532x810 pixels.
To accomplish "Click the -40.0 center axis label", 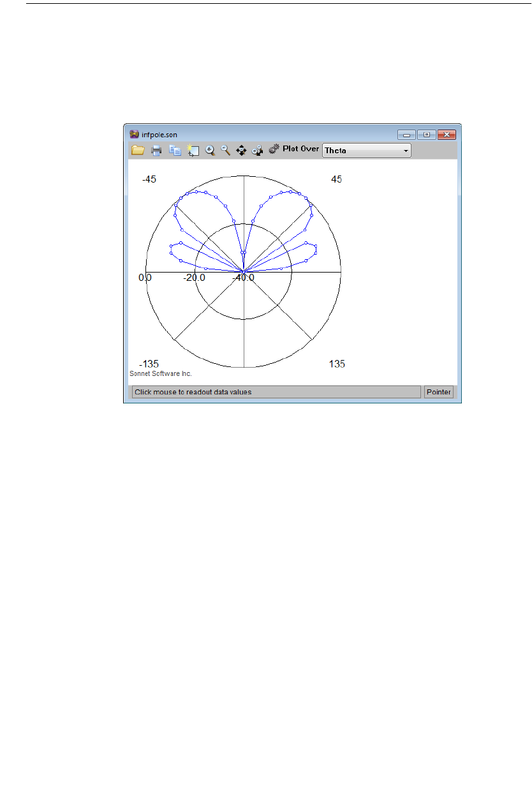I will (243, 278).
